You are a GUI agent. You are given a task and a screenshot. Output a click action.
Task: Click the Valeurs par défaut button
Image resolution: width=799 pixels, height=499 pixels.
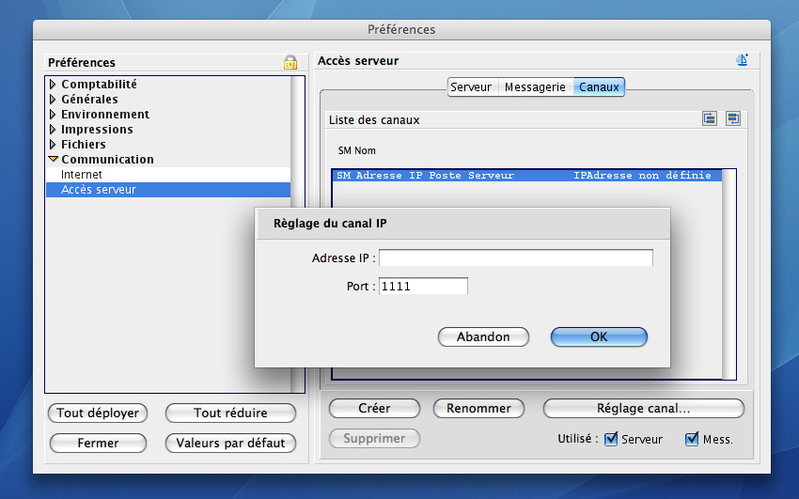tap(230, 443)
